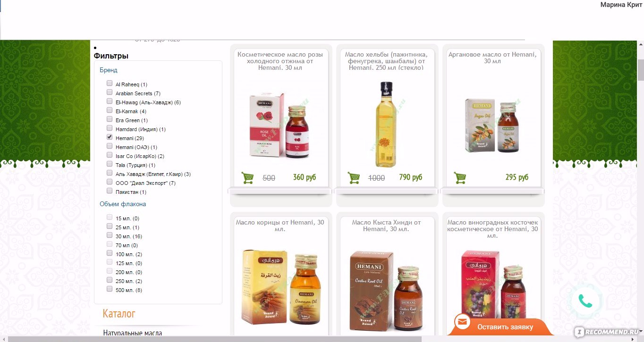Click the 295 руб price
This screenshot has width=644, height=342.
point(517,177)
